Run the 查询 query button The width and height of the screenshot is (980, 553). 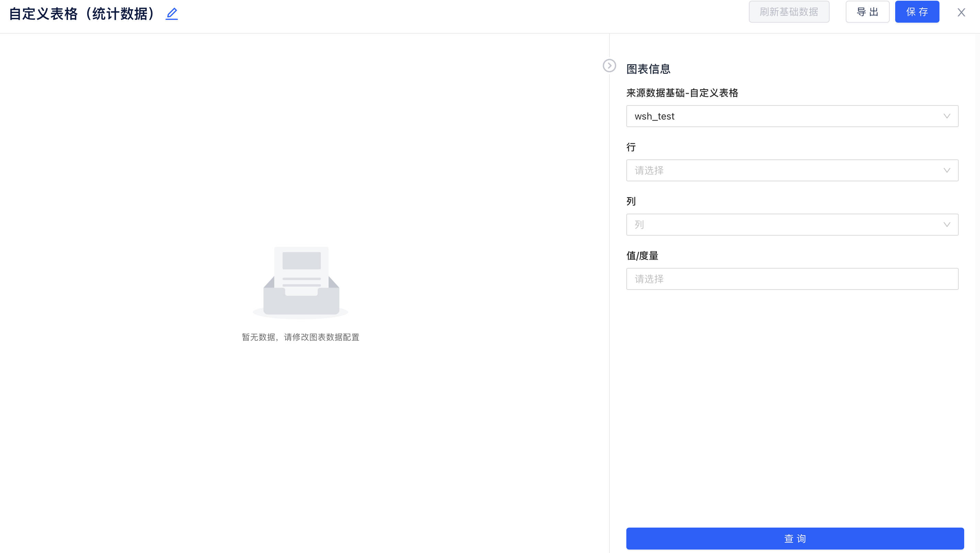pos(795,538)
